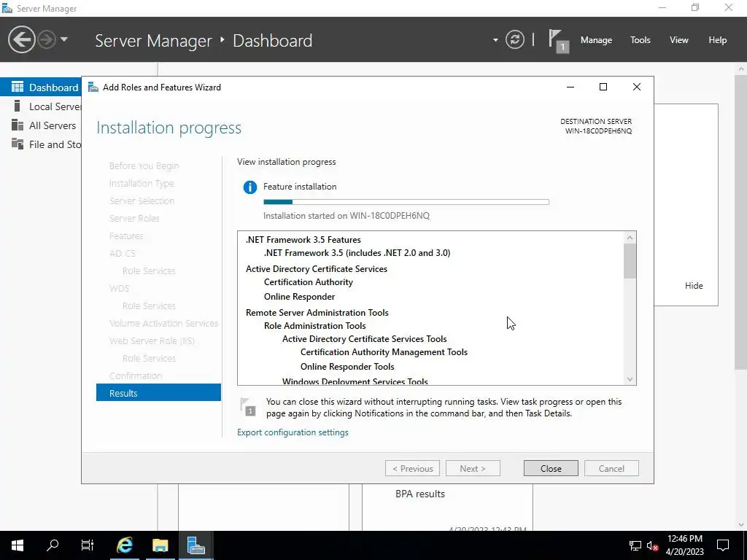Click the taskbar search icon
747x560 pixels.
pyautogui.click(x=53, y=545)
